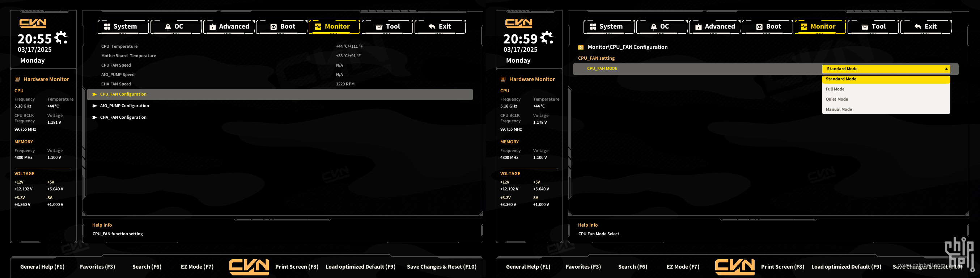Click the 1229 RPM fan speed value
The image size is (980, 278).
click(345, 84)
